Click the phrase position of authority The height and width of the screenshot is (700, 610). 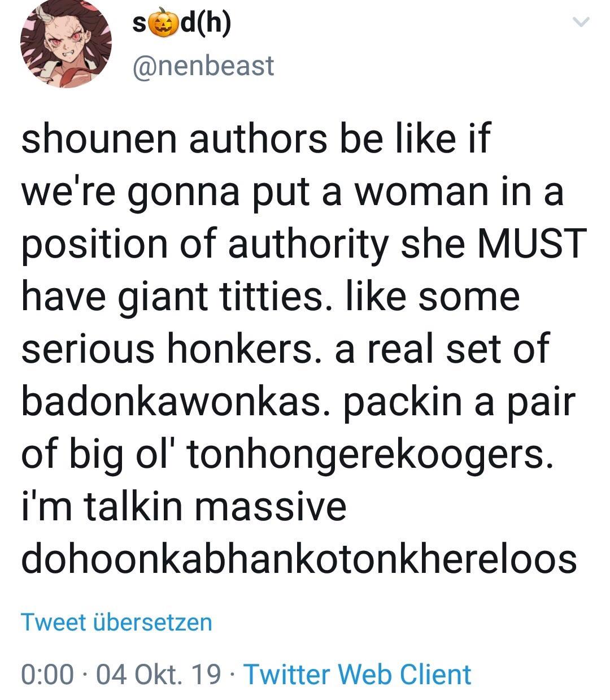(204, 244)
